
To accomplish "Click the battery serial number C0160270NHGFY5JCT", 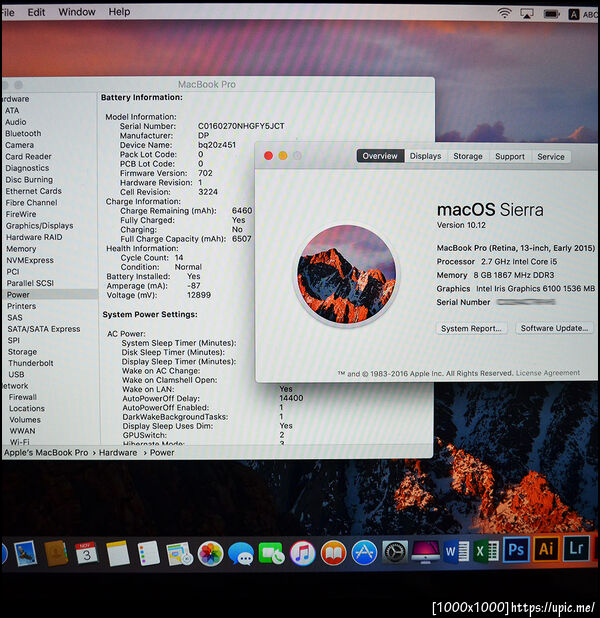I will click(241, 126).
